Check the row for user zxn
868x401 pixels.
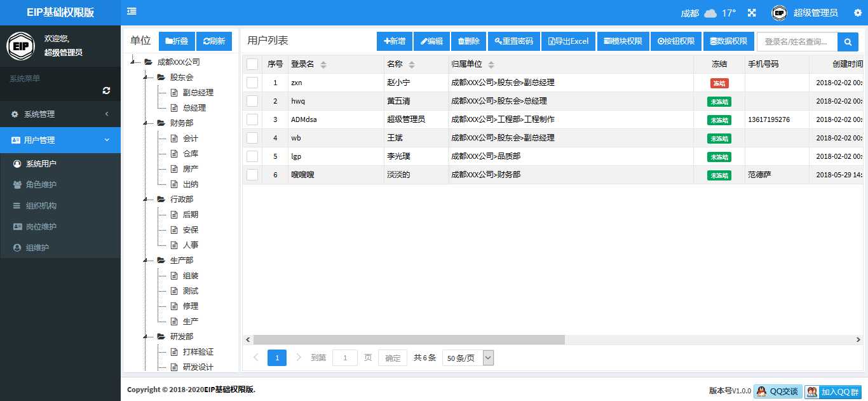point(252,83)
